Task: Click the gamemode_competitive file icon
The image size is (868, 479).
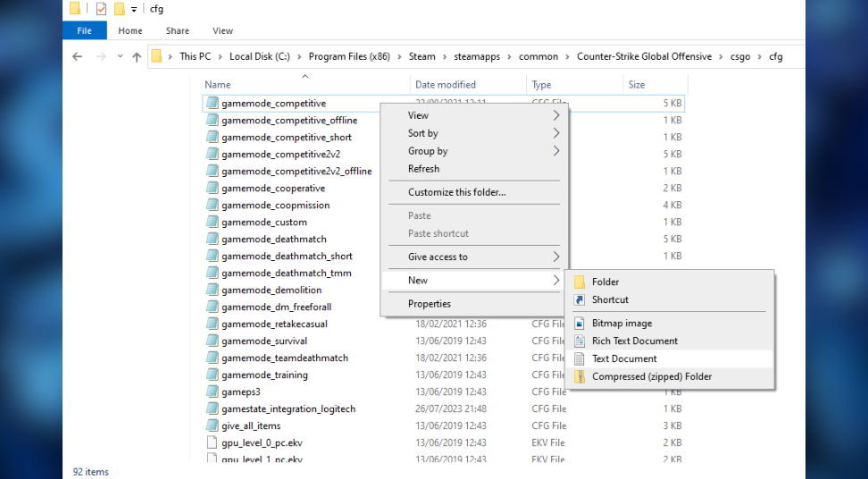Action: click(x=212, y=103)
